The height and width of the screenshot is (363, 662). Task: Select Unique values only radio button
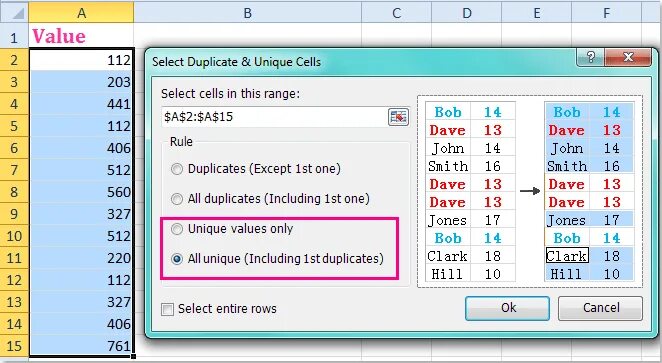click(x=177, y=229)
